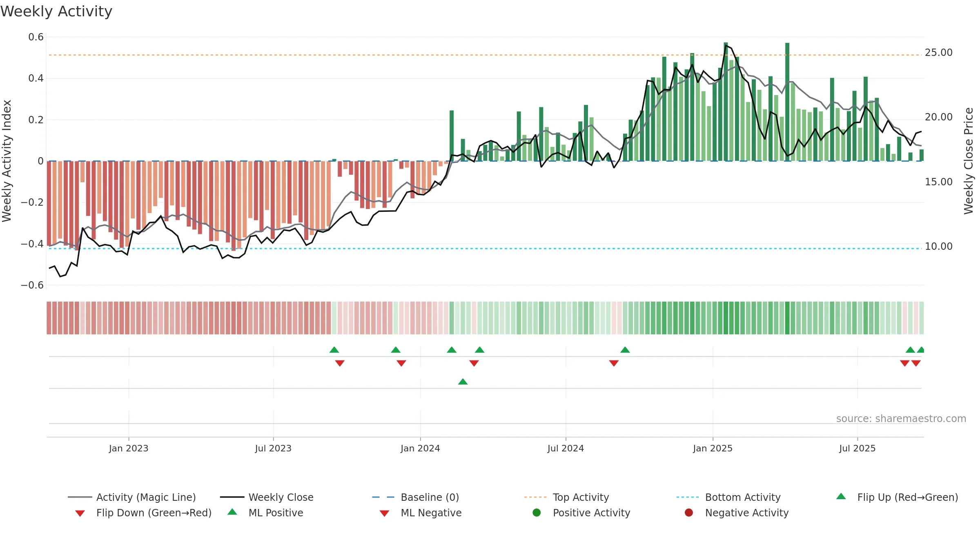980x551 pixels.
Task: Click the 25.00 price axis label
Action: [x=939, y=53]
